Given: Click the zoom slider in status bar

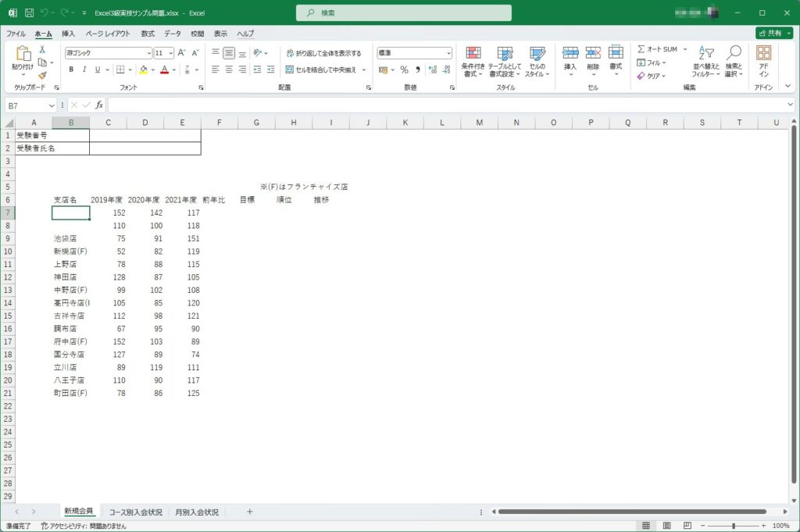Looking at the screenshot, I should (x=733, y=526).
